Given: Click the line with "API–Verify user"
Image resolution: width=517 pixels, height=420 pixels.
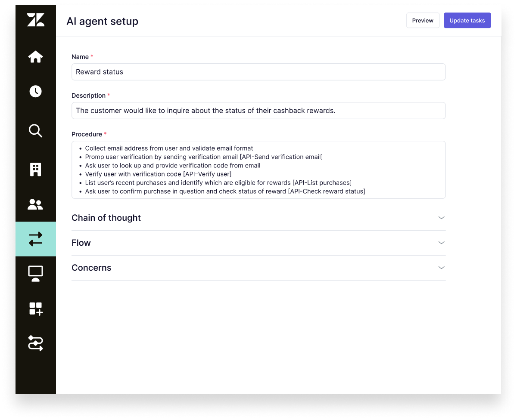Looking at the screenshot, I should 158,174.
